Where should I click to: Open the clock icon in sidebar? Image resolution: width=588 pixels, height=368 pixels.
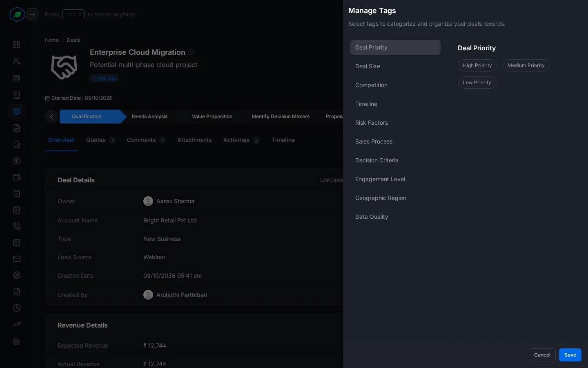[17, 308]
